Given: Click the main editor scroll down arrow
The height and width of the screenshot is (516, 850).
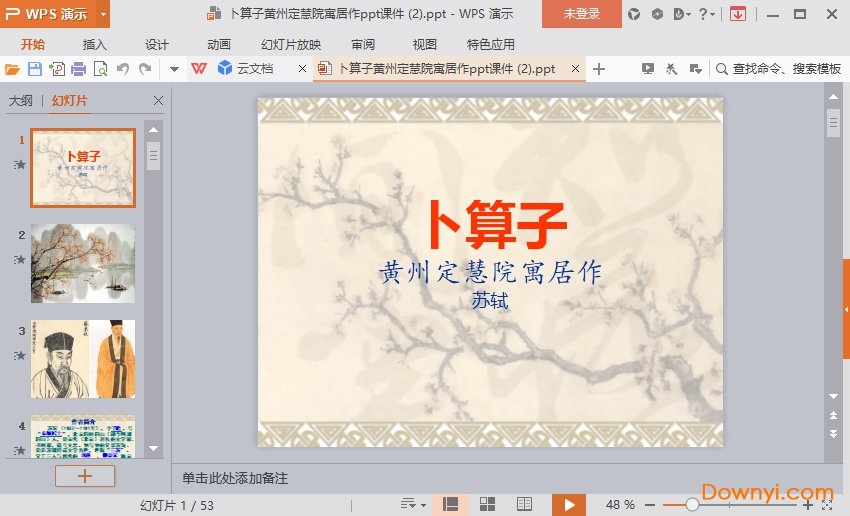Looking at the screenshot, I should pyautogui.click(x=833, y=396).
